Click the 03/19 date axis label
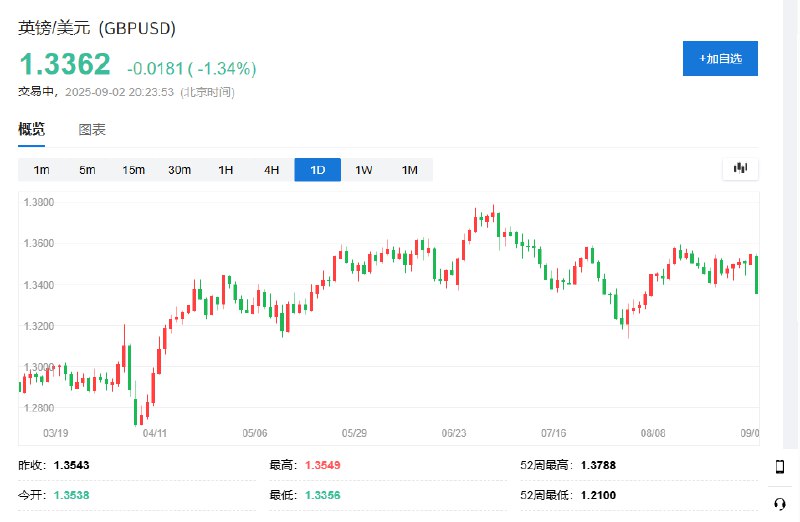The width and height of the screenshot is (800, 522). point(56,433)
